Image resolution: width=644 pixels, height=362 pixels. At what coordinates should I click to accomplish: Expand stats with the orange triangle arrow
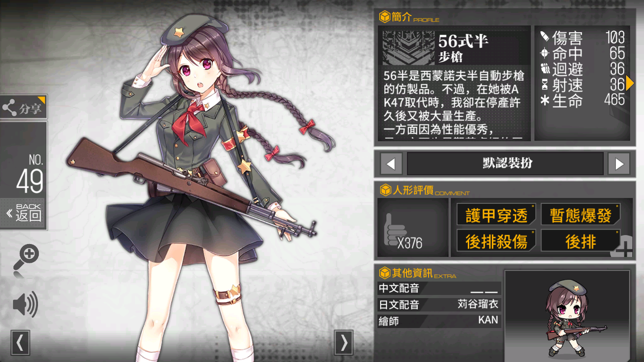[630, 83]
